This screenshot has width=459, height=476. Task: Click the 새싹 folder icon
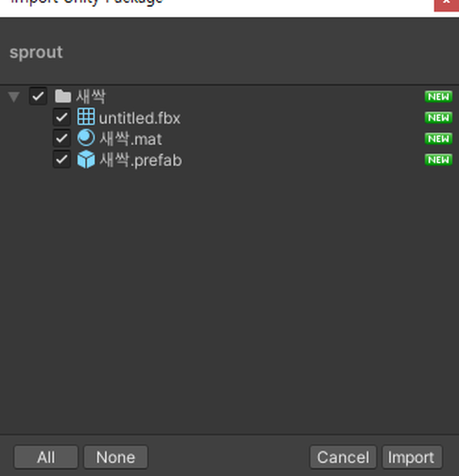63,96
